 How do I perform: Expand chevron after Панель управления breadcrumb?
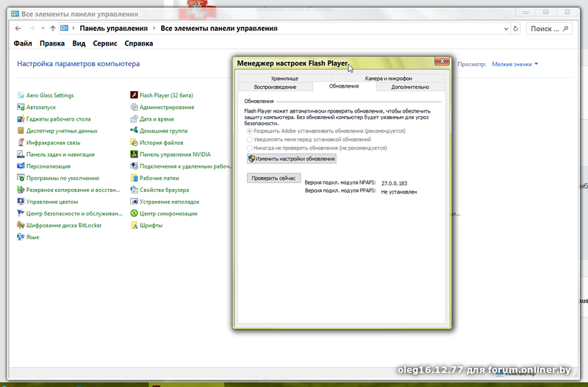(154, 29)
